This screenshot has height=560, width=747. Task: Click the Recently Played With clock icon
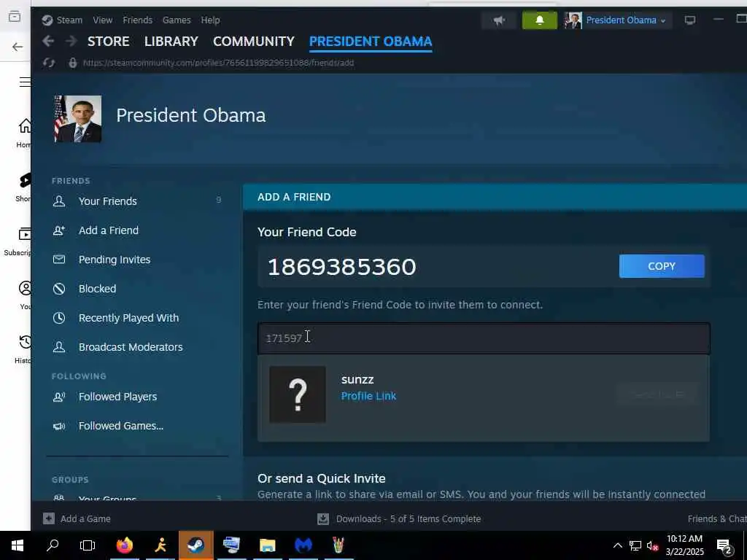tap(59, 318)
